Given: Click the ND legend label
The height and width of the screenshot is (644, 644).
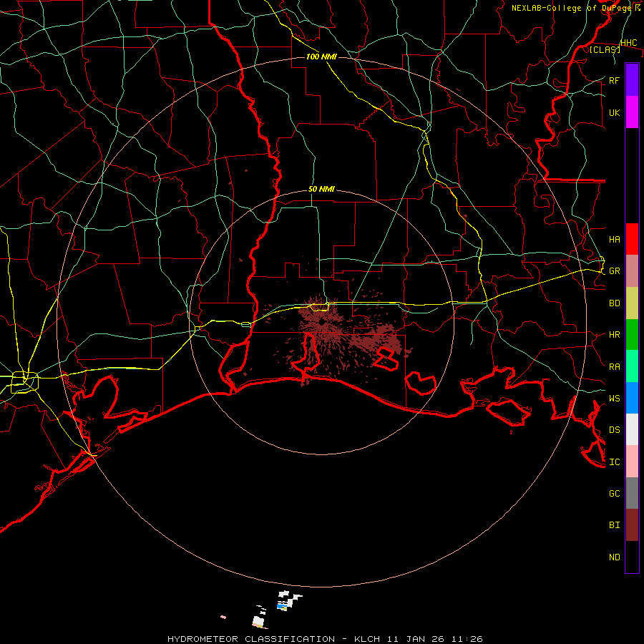Looking at the screenshot, I should [x=614, y=557].
